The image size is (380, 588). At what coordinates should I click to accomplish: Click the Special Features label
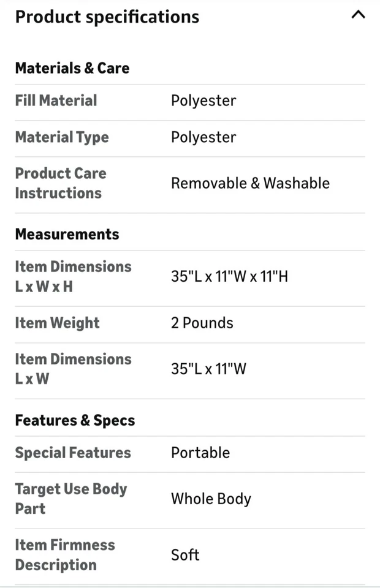(x=73, y=453)
